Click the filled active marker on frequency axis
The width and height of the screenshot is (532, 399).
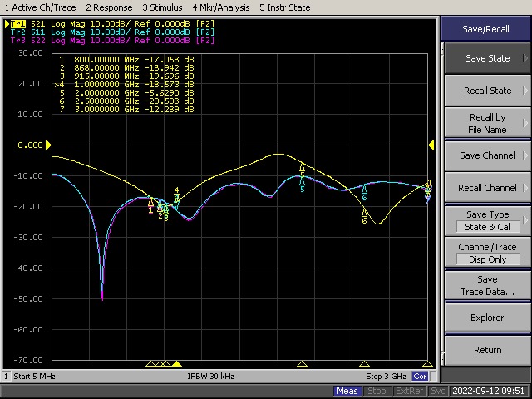tap(176, 364)
